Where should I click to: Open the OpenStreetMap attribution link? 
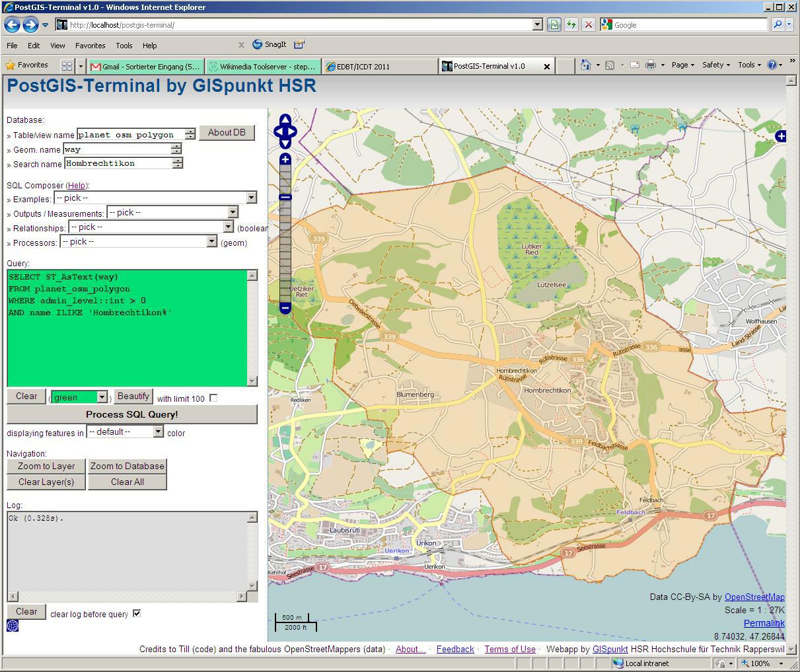coord(754,597)
